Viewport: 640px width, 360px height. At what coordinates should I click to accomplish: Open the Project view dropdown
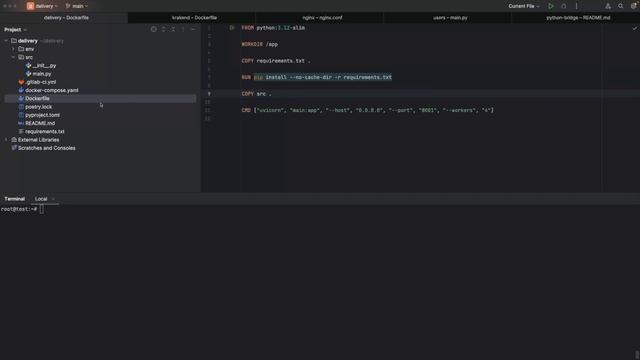click(15, 30)
